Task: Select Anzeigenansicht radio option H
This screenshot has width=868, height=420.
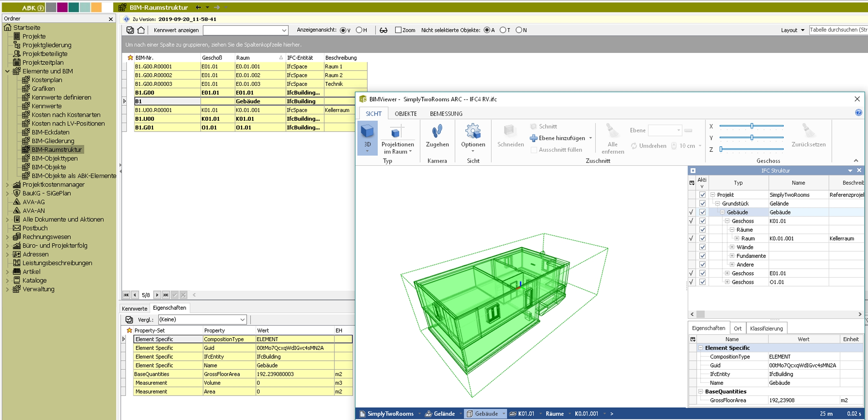Action: click(x=359, y=30)
